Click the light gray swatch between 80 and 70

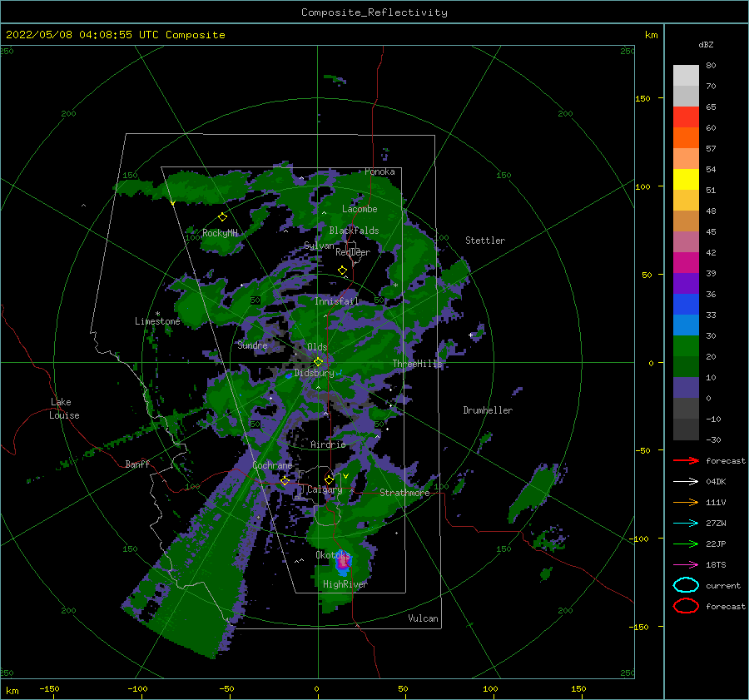[x=686, y=76]
